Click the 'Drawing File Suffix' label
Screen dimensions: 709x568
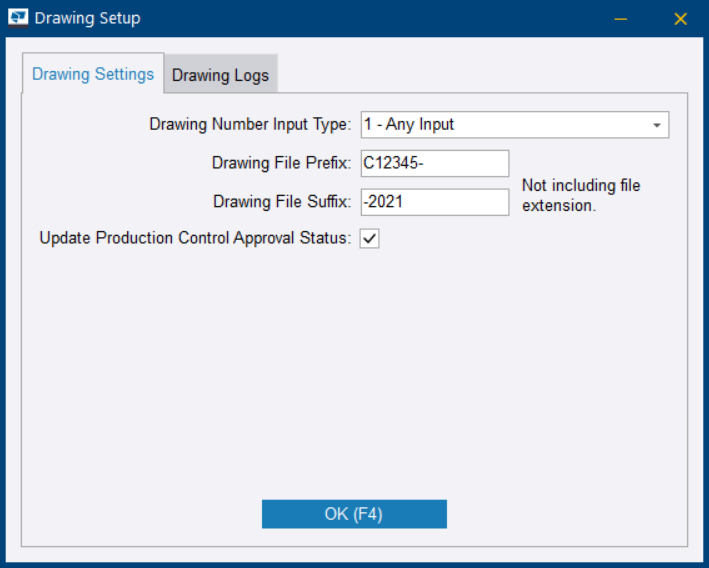[x=282, y=201]
